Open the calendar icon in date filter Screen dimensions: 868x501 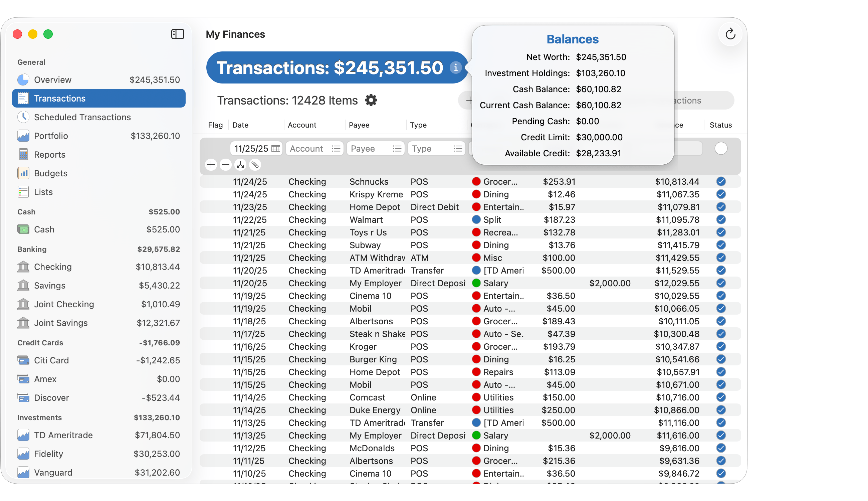click(x=275, y=148)
